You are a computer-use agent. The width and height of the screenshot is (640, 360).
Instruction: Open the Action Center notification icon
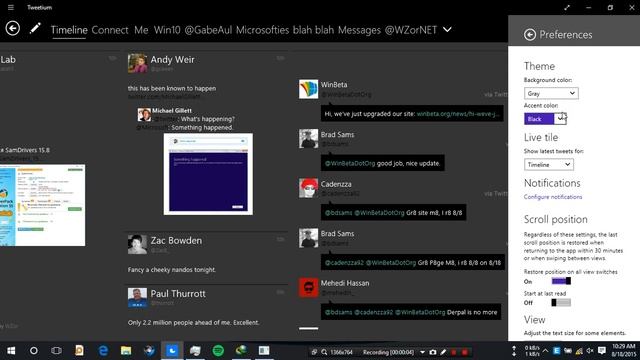(x=602, y=351)
